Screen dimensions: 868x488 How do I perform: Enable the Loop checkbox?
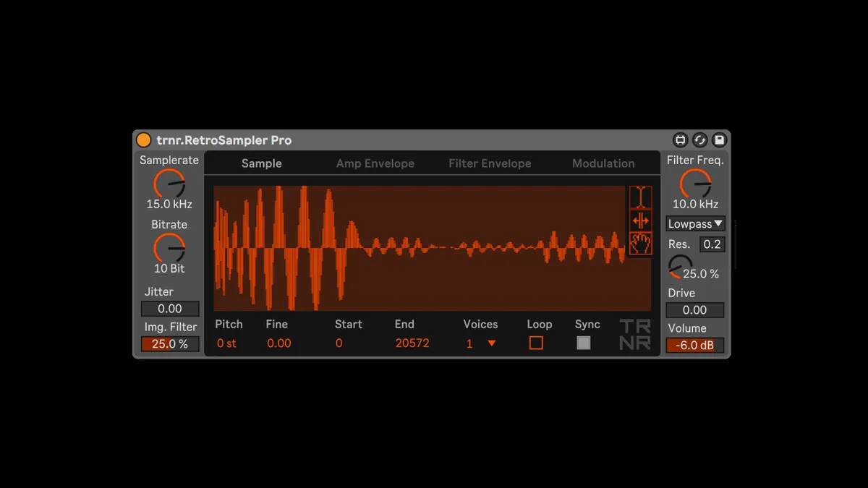(536, 343)
